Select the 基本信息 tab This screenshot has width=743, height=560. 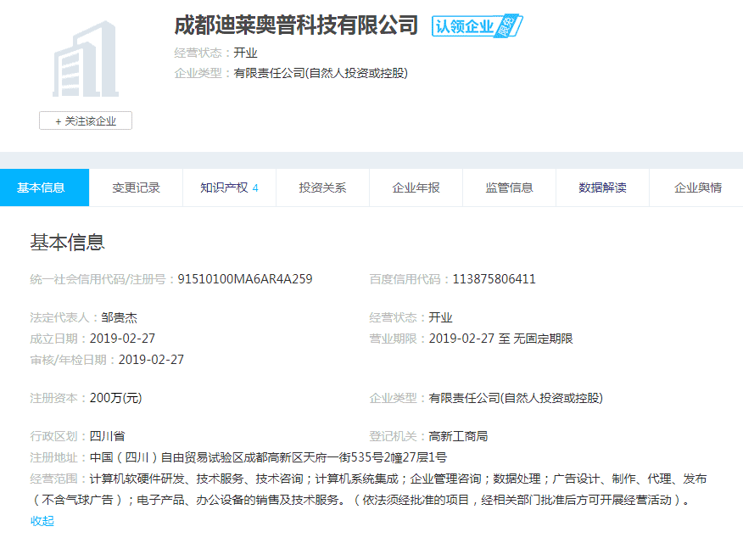(x=44, y=188)
